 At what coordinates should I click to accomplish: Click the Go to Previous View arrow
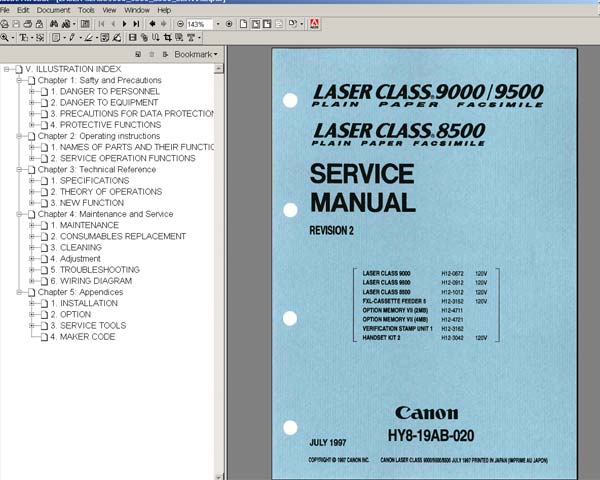coord(152,24)
